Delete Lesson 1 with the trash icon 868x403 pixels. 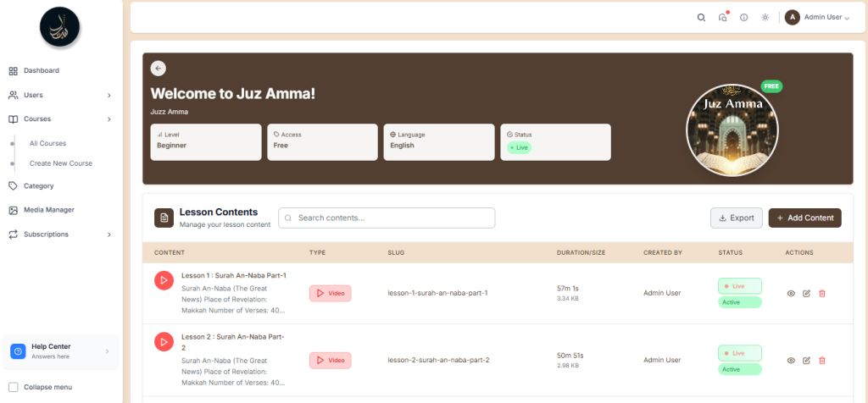[x=822, y=293]
